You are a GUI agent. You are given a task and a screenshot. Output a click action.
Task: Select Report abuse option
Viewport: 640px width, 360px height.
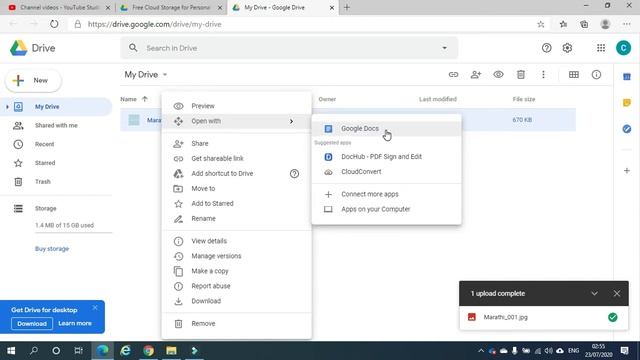(236, 286)
